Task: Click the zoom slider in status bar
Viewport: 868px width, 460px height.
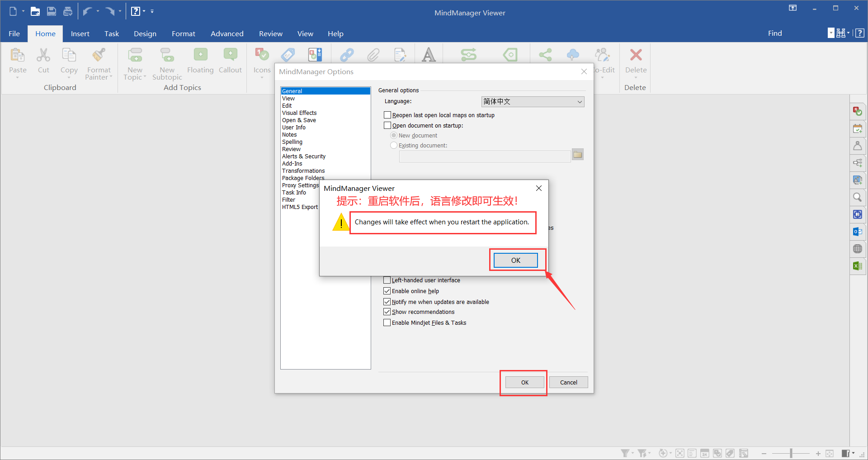Action: [x=791, y=453]
